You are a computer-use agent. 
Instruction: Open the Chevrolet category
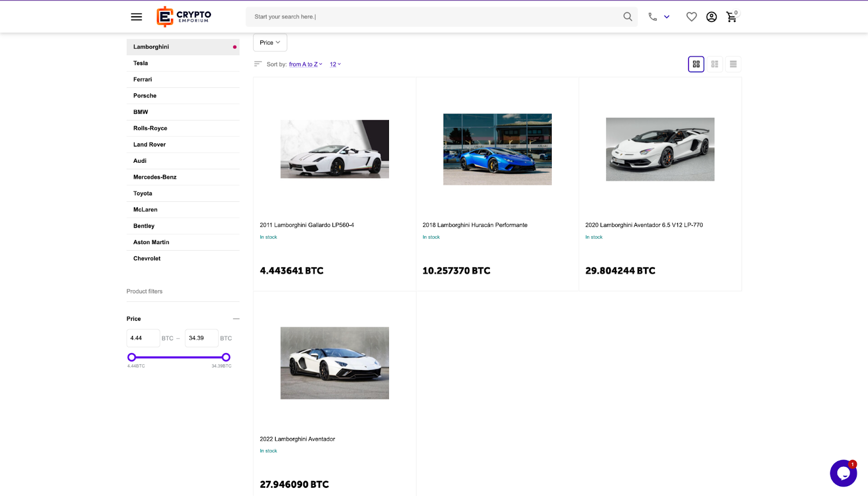pos(183,258)
